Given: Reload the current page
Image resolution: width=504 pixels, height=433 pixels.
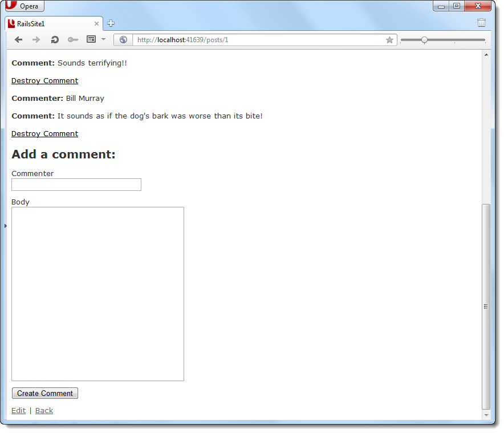Looking at the screenshot, I should (54, 39).
